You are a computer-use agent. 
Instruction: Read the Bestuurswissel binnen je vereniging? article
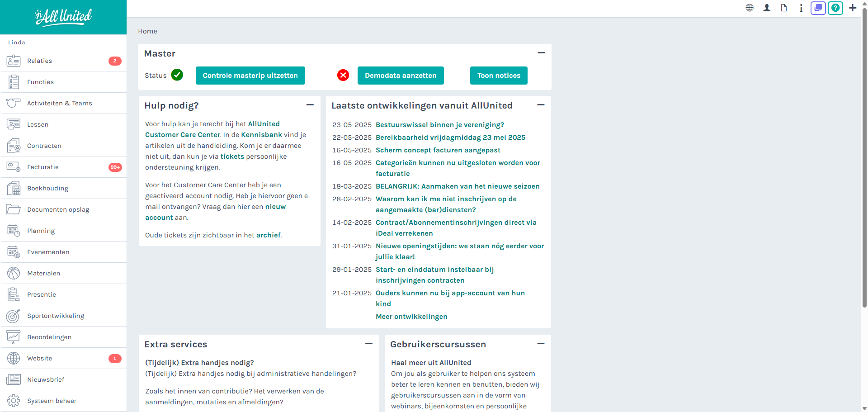[x=440, y=125]
